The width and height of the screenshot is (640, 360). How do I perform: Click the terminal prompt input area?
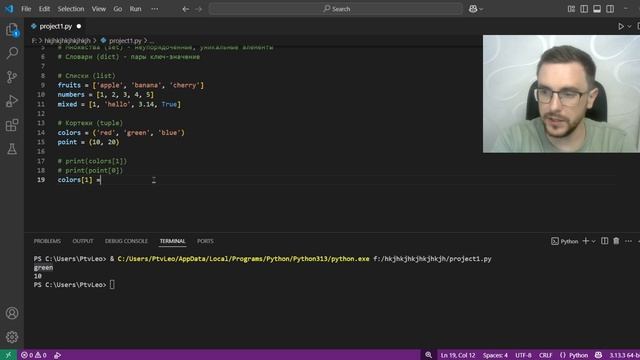112,284
